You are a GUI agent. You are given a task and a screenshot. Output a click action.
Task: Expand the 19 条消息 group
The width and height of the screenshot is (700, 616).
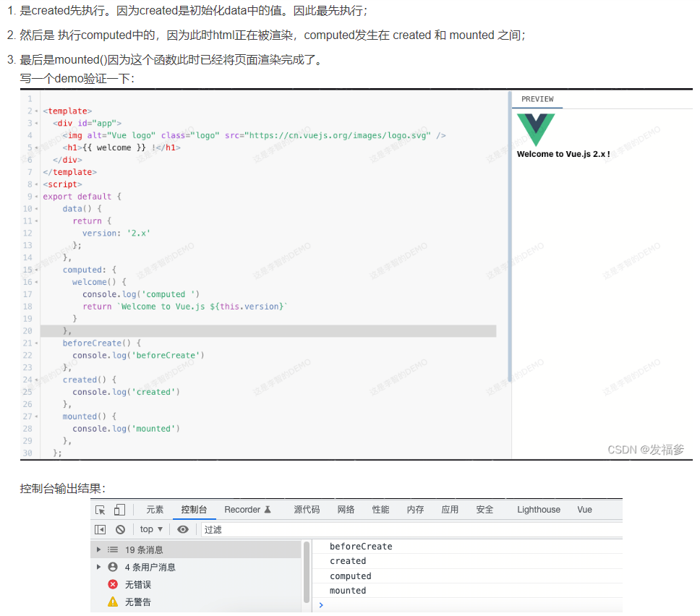(99, 549)
